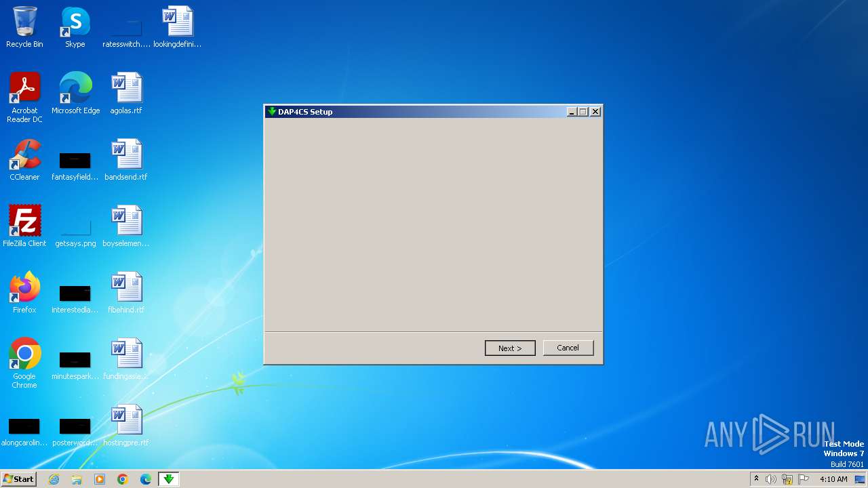Click Next in DAP4CS Setup
The height and width of the screenshot is (488, 868).
pos(510,348)
